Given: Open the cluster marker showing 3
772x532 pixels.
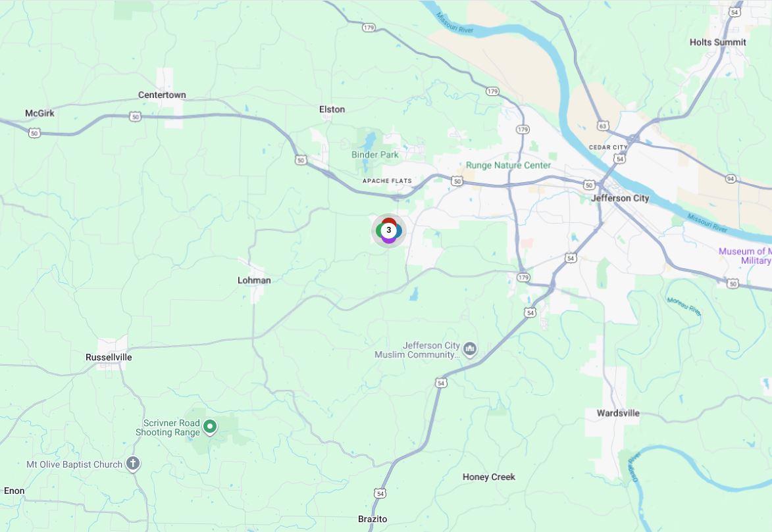Looking at the screenshot, I should (x=388, y=230).
